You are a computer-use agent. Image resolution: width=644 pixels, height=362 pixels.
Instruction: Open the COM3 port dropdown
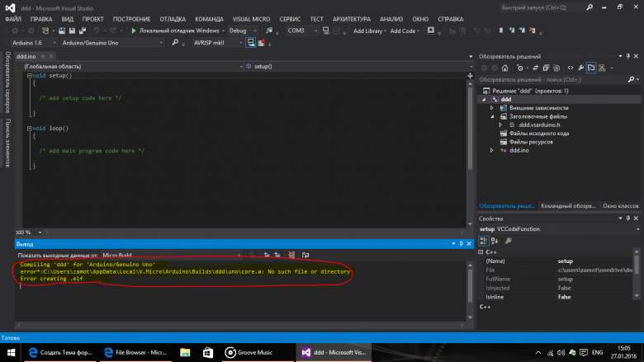315,31
